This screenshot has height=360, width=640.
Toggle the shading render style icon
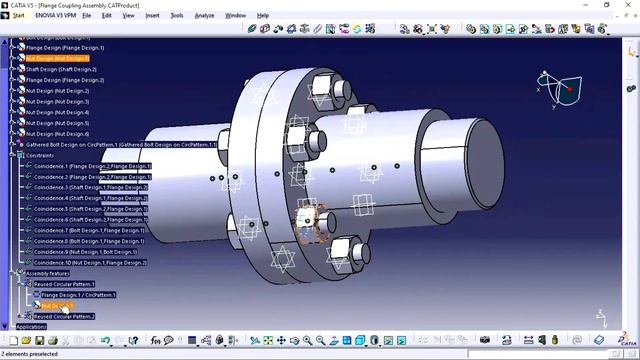(374, 340)
